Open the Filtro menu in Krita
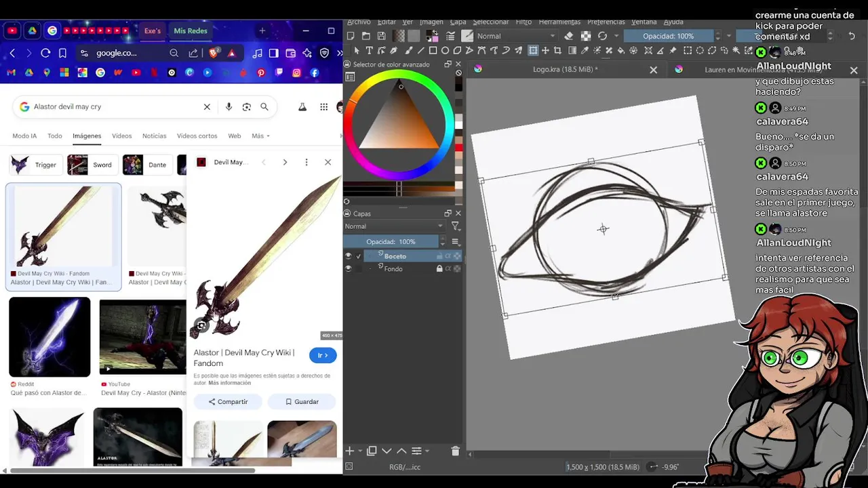This screenshot has height=488, width=868. (x=524, y=22)
